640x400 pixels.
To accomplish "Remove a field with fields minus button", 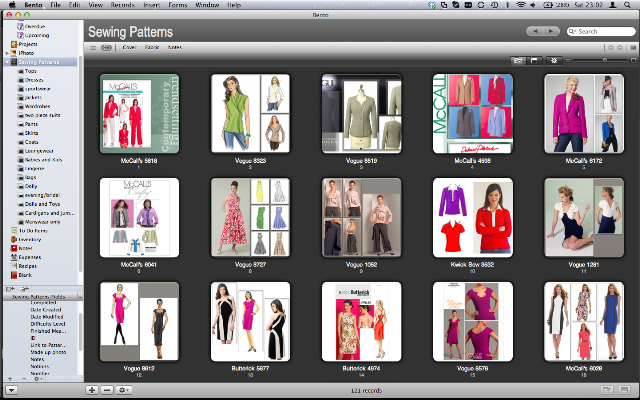I will [24, 379].
